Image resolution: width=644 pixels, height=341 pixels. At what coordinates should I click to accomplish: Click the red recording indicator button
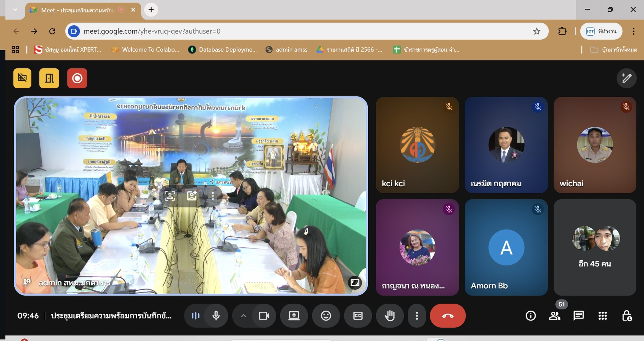[77, 78]
